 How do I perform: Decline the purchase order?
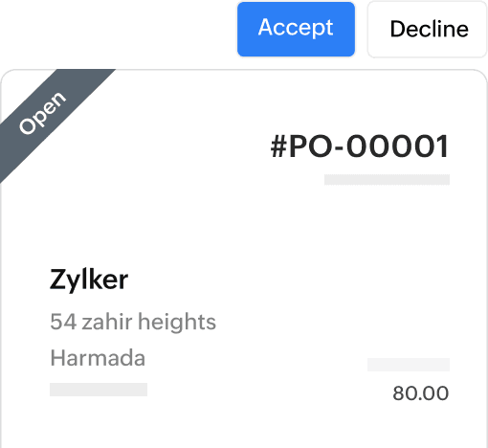[x=428, y=29]
